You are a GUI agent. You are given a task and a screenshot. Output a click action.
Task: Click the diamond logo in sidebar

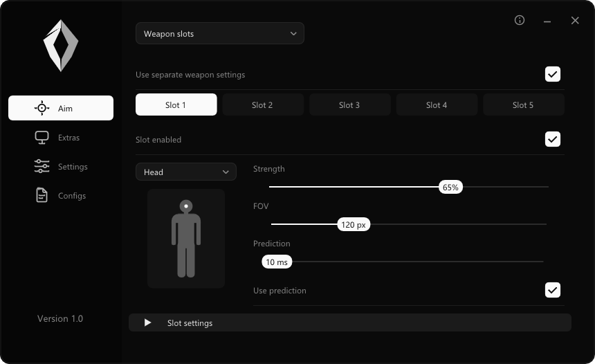coord(61,46)
